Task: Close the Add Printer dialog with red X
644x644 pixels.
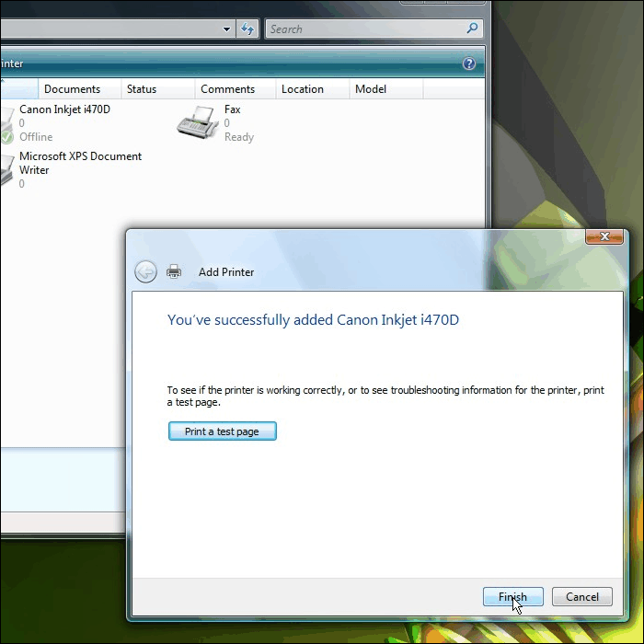Action: point(604,237)
